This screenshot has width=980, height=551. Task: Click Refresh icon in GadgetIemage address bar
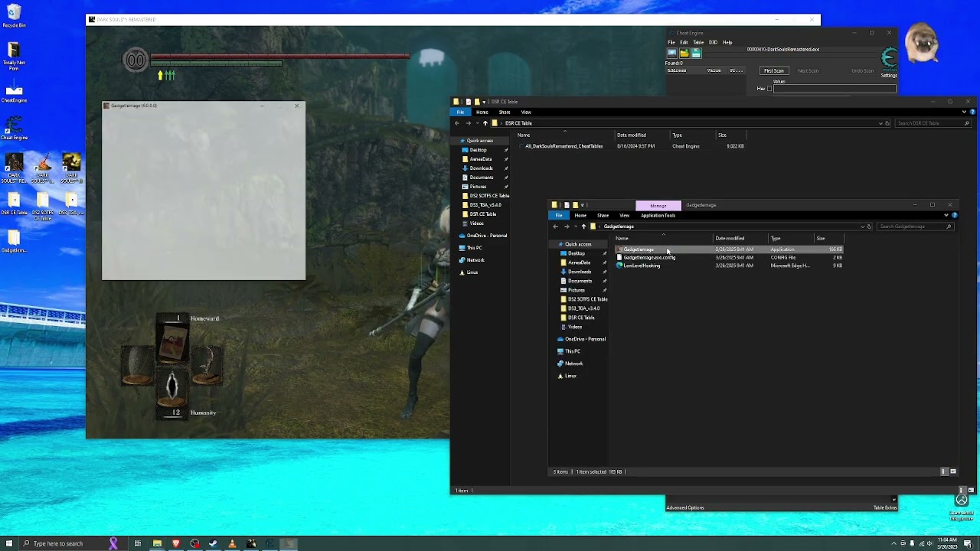(869, 227)
